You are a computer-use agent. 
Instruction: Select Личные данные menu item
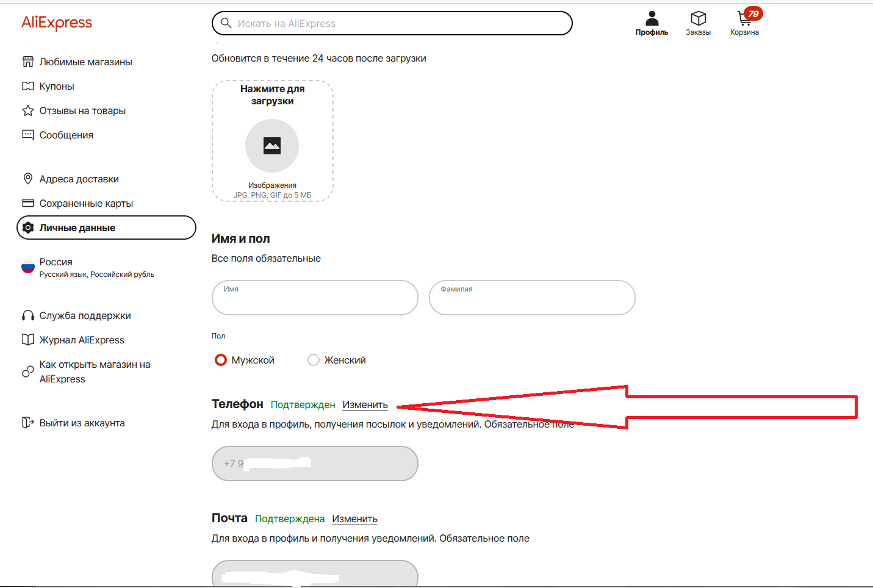[106, 228]
